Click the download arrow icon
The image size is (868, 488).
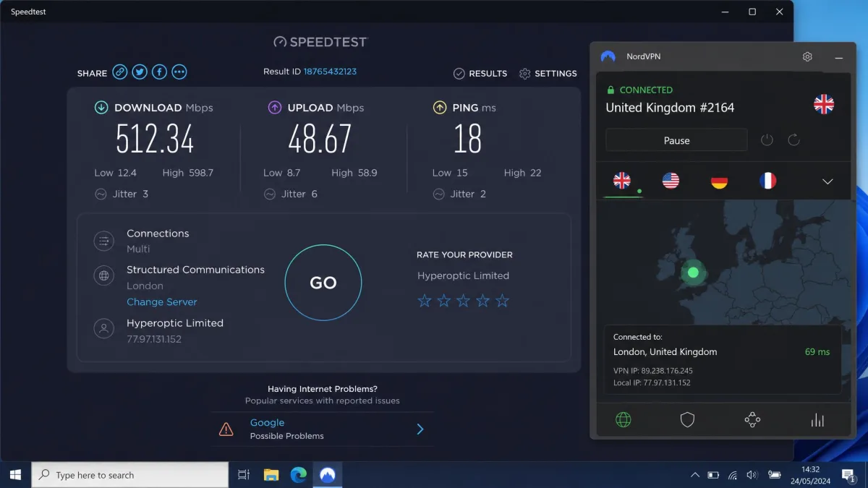click(101, 108)
